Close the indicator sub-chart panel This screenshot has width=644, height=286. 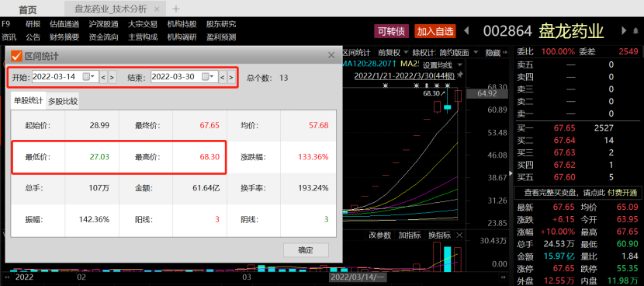[459, 235]
